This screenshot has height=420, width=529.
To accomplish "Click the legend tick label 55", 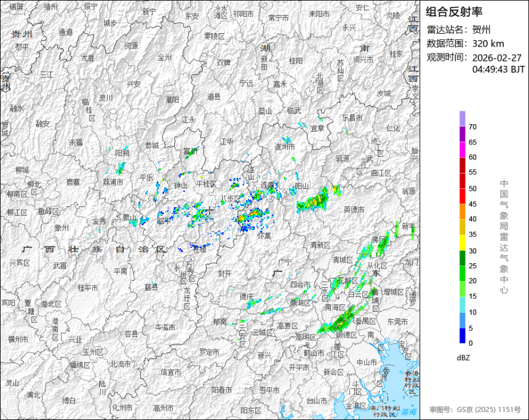I will point(472,172).
